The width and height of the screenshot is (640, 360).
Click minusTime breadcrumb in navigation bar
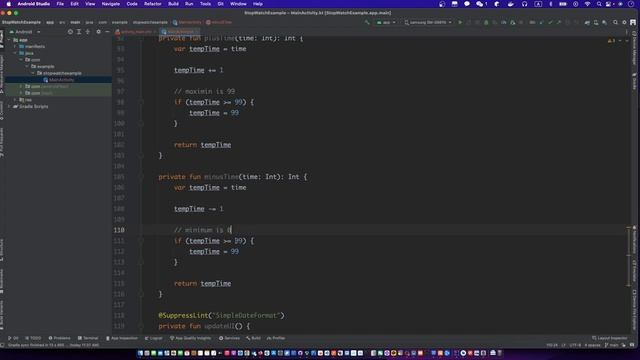pyautogui.click(x=219, y=22)
